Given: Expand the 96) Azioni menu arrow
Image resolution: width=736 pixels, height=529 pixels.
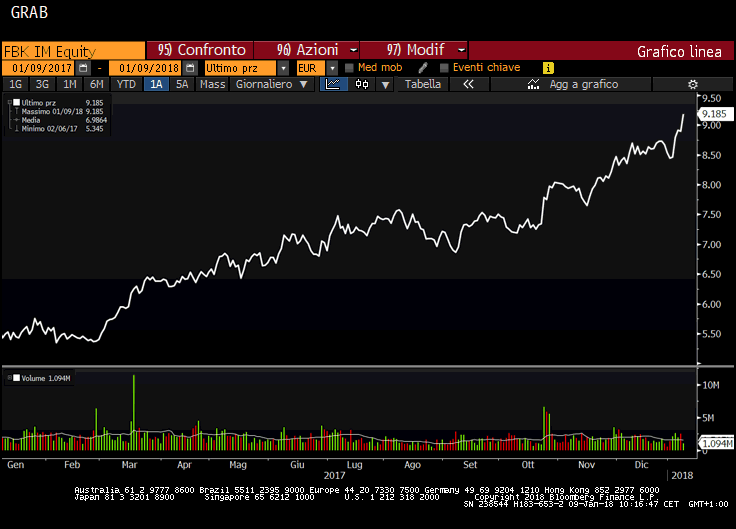Looking at the screenshot, I should [x=354, y=50].
